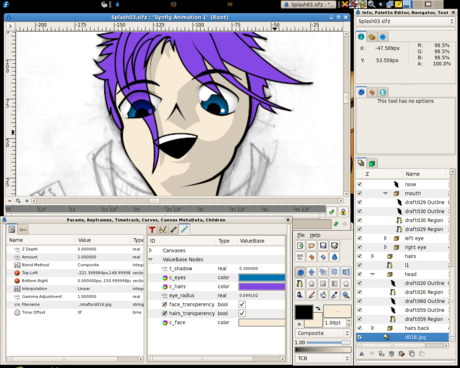Viewport: 460px width, 368px height.
Task: Expand the right eye layer group
Action: [385, 247]
